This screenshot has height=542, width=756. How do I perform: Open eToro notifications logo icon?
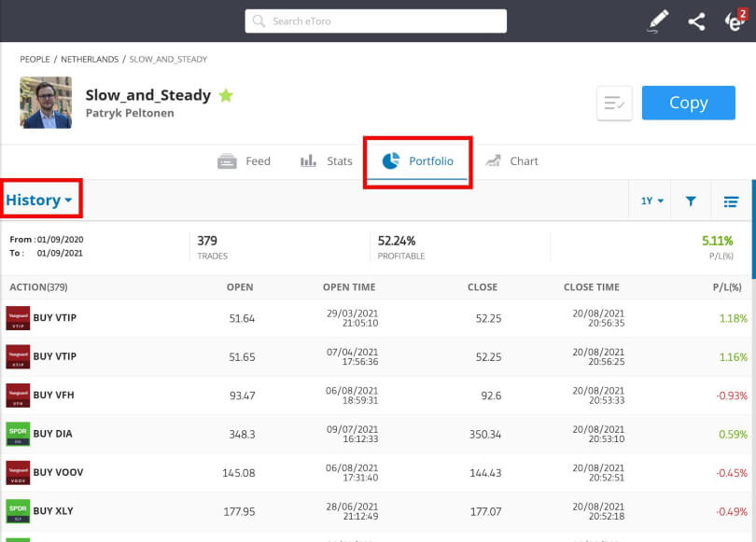(x=735, y=21)
